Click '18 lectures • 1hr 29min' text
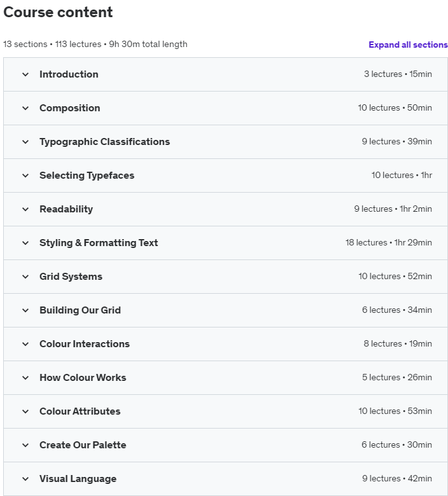 click(x=388, y=243)
